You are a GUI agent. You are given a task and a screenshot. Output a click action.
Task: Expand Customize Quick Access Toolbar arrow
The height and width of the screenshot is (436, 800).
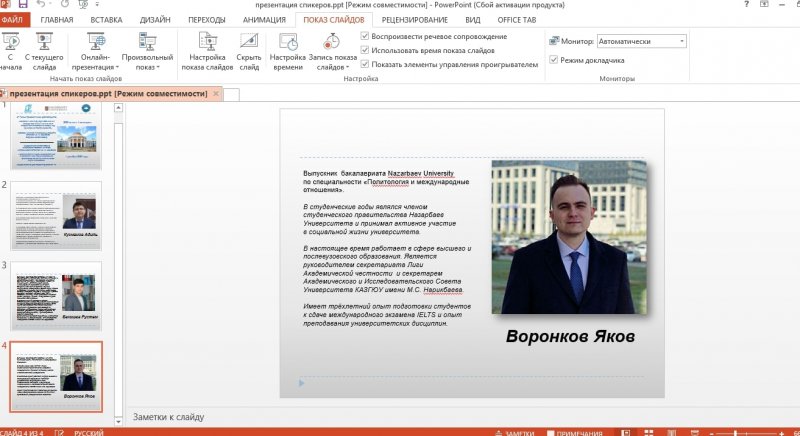coord(97,4)
